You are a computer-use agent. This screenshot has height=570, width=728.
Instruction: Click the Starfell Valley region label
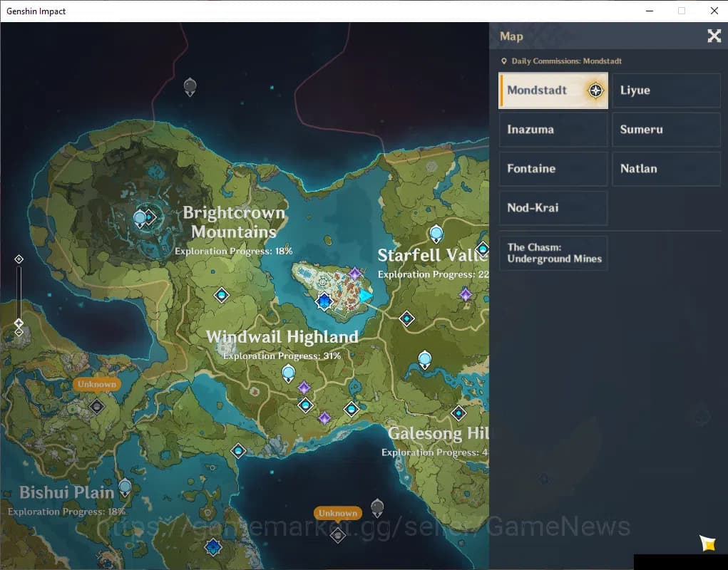tap(433, 255)
